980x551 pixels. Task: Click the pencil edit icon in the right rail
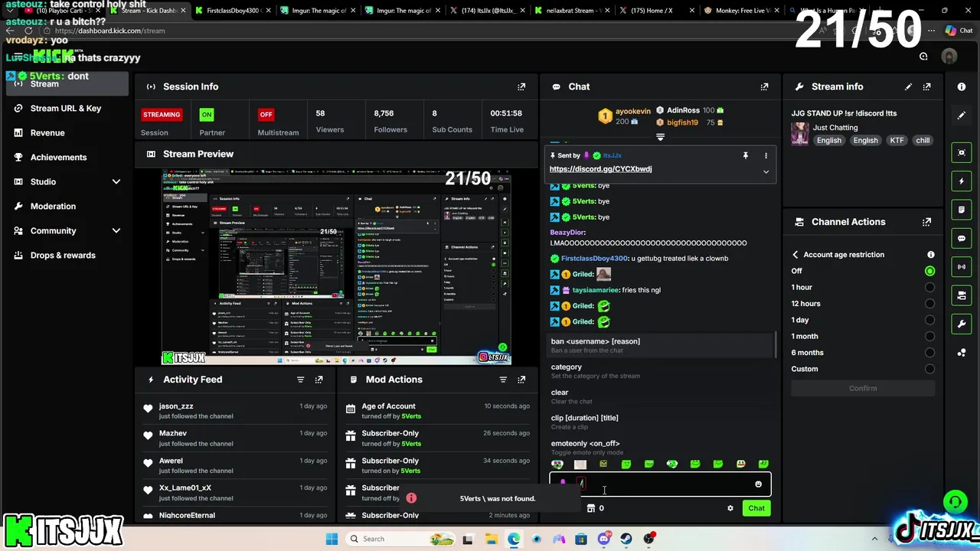tap(962, 116)
